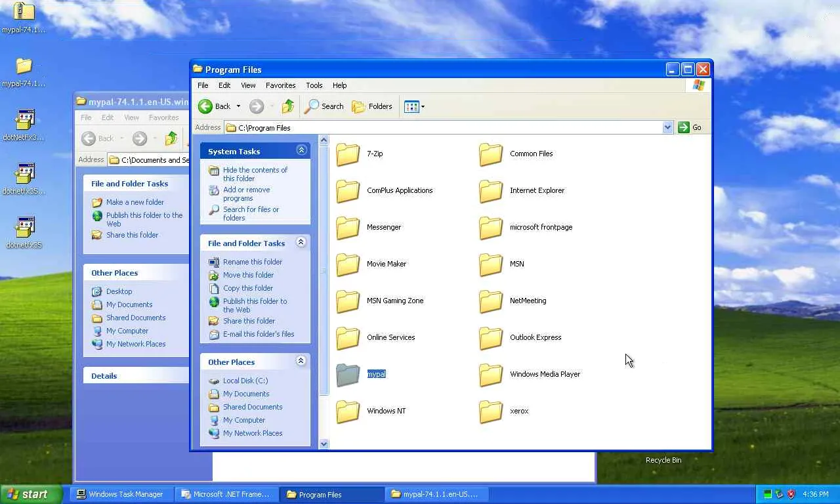Click the Start button
Image resolution: width=840 pixels, height=504 pixels.
click(x=31, y=494)
